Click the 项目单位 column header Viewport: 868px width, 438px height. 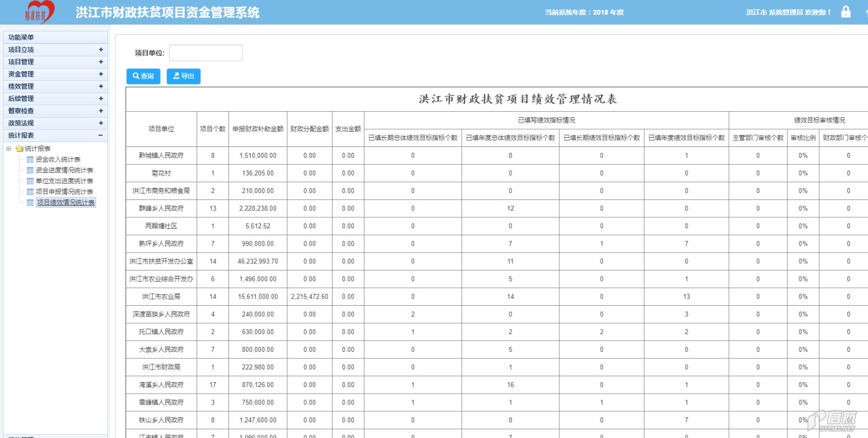tap(161, 129)
